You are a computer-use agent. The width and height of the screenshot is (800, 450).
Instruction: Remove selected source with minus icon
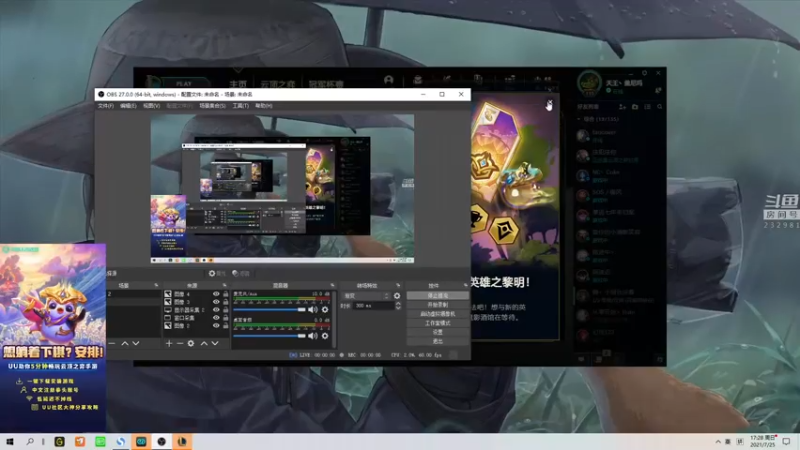point(180,343)
